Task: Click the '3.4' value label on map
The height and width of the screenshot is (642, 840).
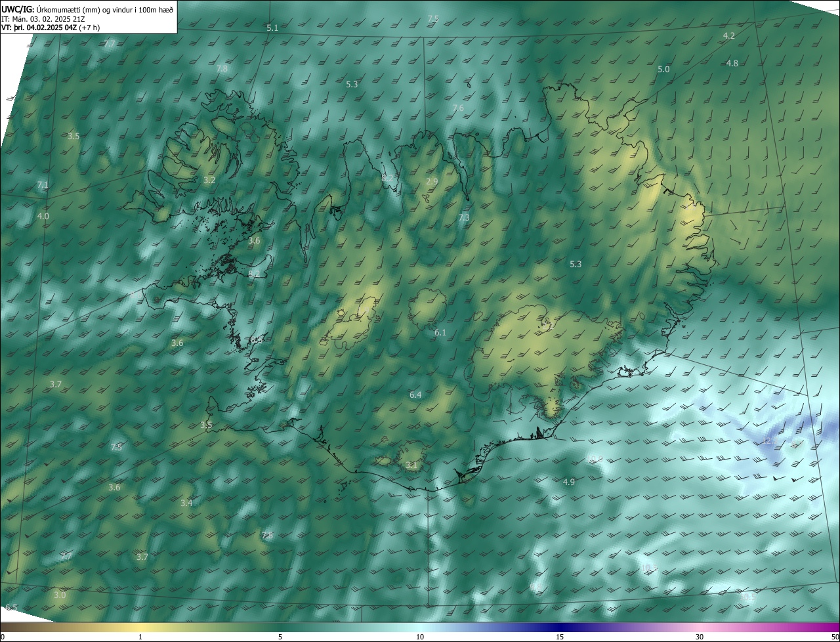Action: (186, 503)
